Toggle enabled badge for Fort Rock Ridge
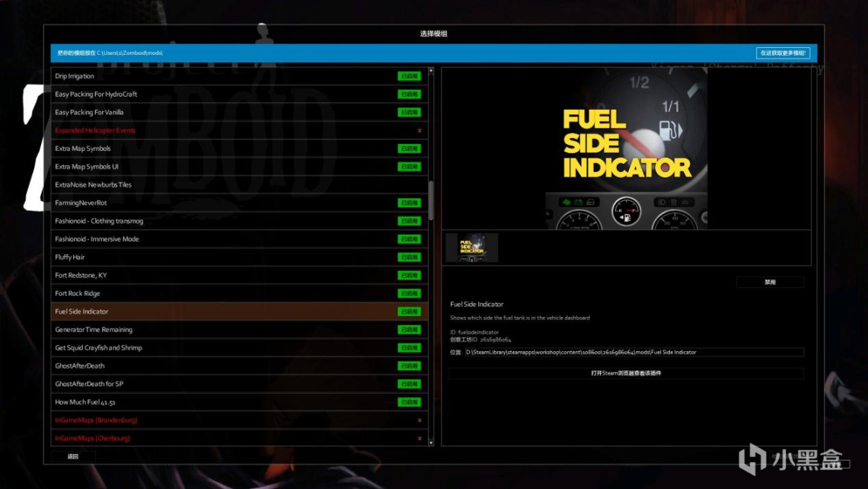This screenshot has height=489, width=868. (409, 293)
